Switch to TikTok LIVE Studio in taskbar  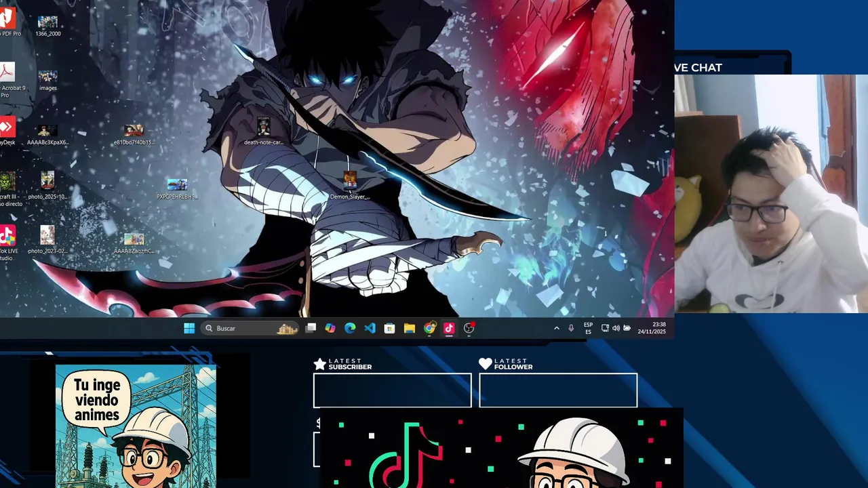449,328
